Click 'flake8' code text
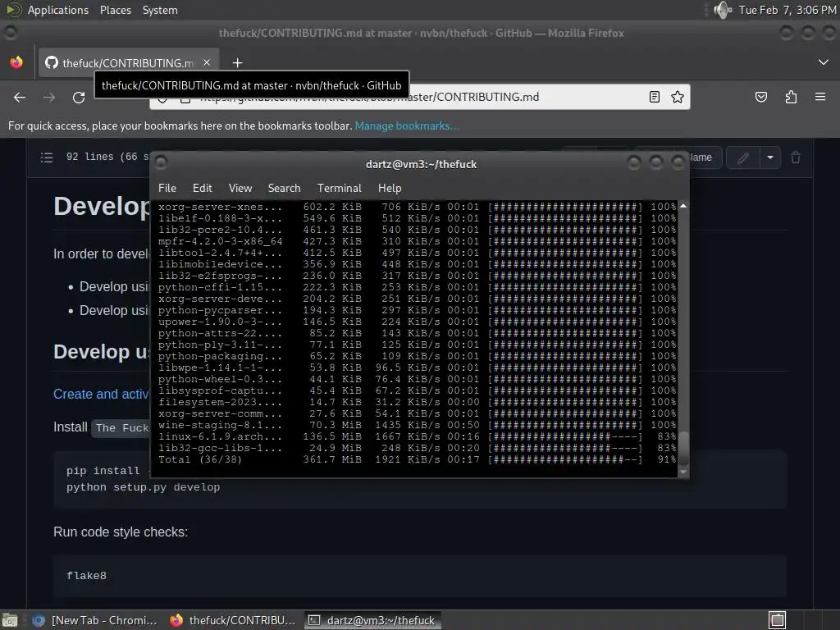 click(x=86, y=575)
